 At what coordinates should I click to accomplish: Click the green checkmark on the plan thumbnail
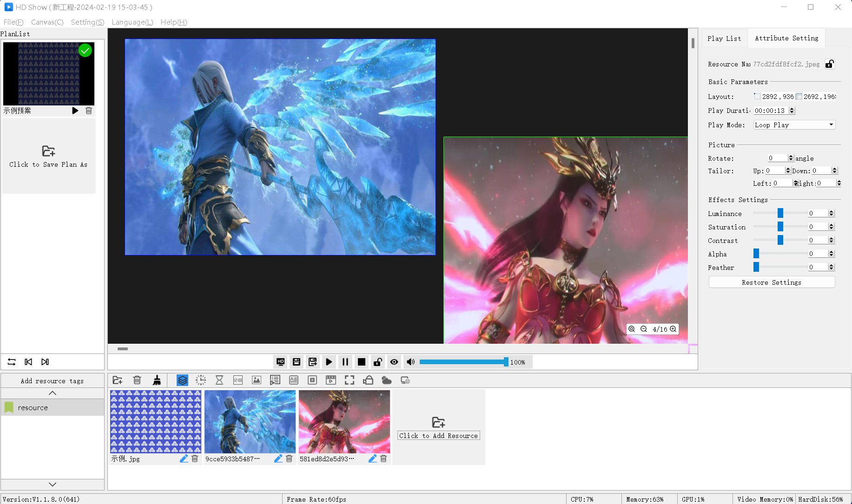[85, 51]
